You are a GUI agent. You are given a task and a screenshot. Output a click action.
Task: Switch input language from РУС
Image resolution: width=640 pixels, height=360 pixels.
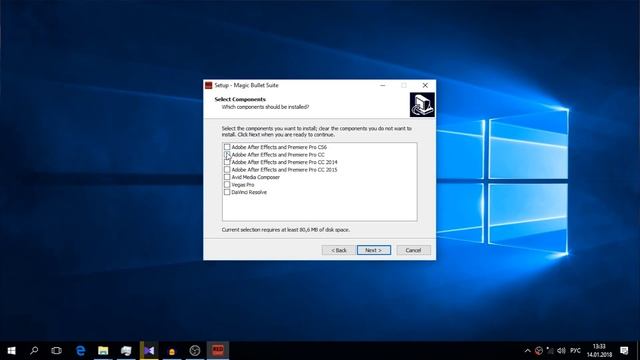(x=575, y=351)
